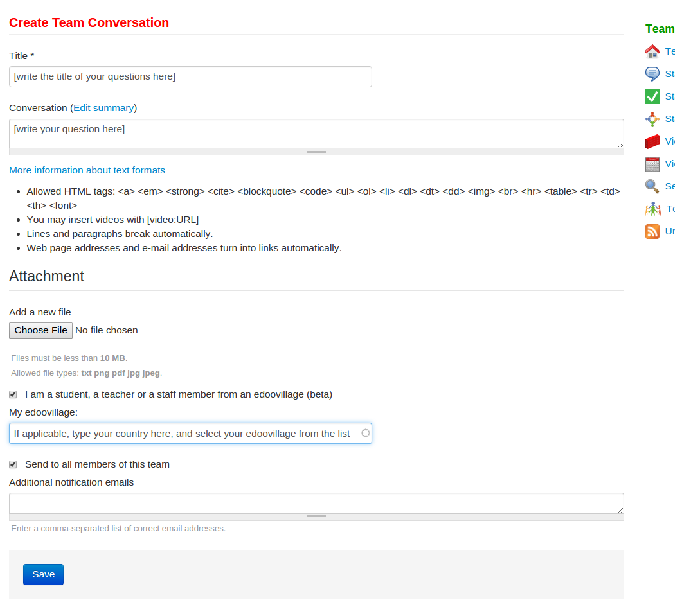Toggle Send to all members checkbox
This screenshot has width=675, height=616.
click(x=13, y=464)
